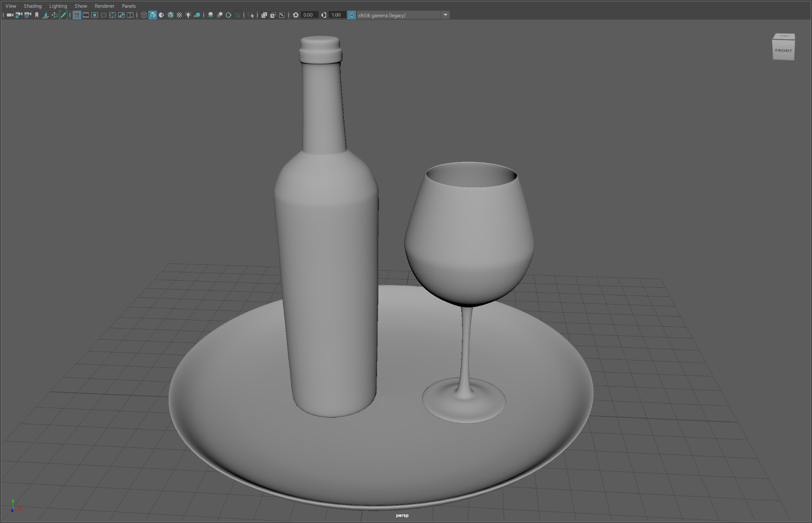Toggle the Motion Blur icon
Image resolution: width=812 pixels, height=523 pixels.
(219, 15)
